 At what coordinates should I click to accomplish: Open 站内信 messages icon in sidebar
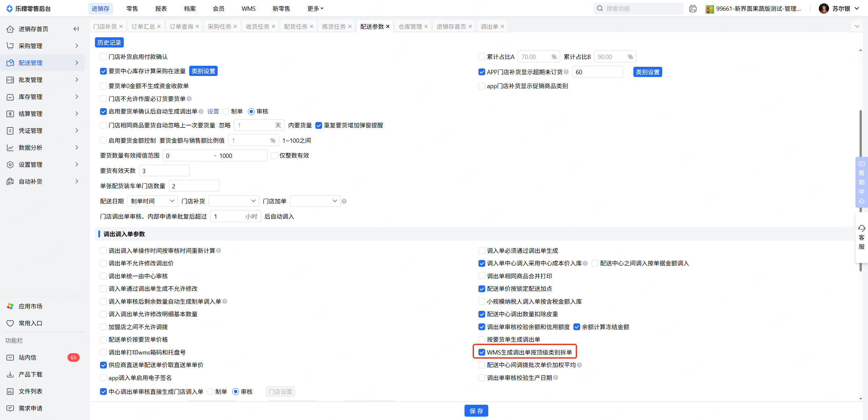(x=10, y=357)
